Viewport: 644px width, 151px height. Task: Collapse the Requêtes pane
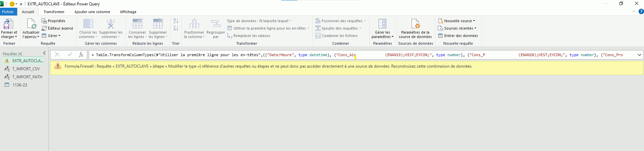(44, 53)
